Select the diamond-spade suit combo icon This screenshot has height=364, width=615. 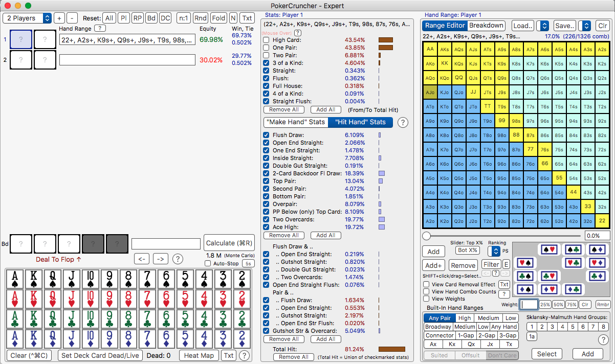pos(524,289)
